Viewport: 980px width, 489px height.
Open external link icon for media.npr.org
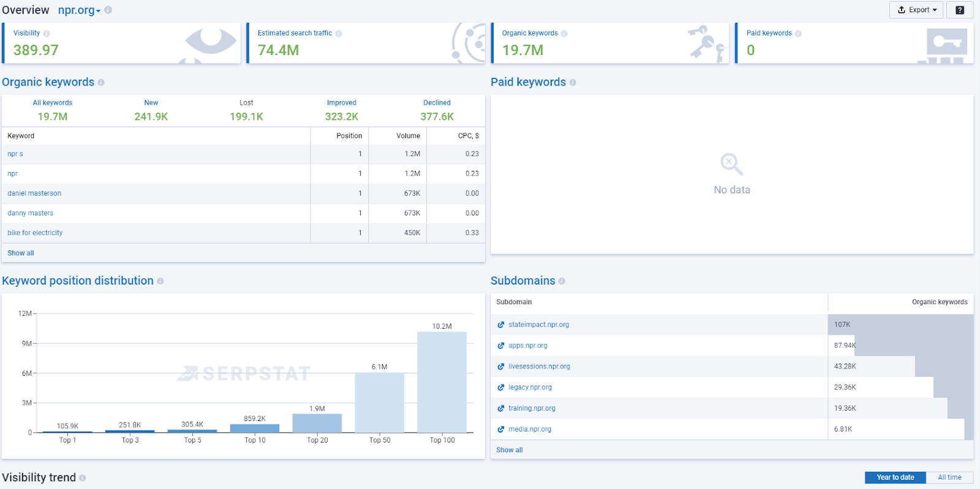click(x=500, y=430)
